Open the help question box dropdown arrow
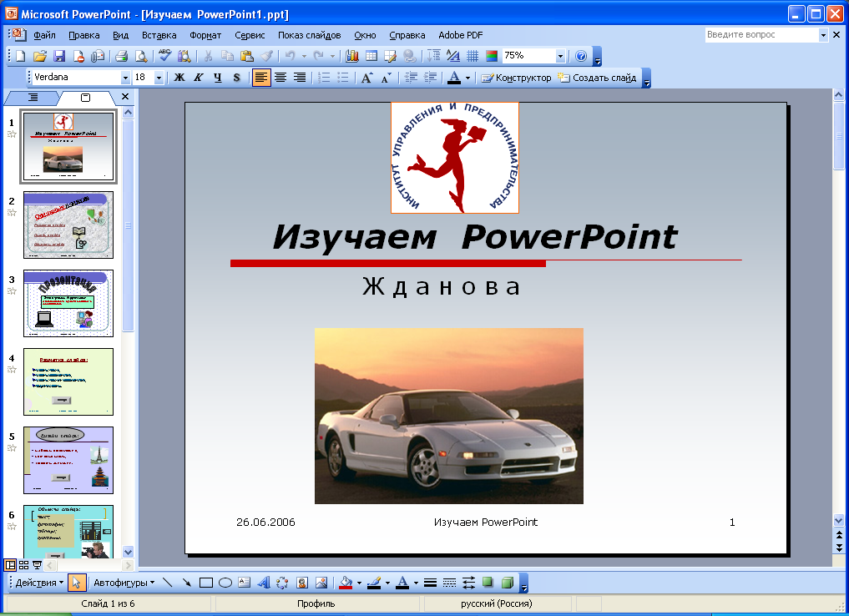Screen dimensions: 849x616 (823, 35)
